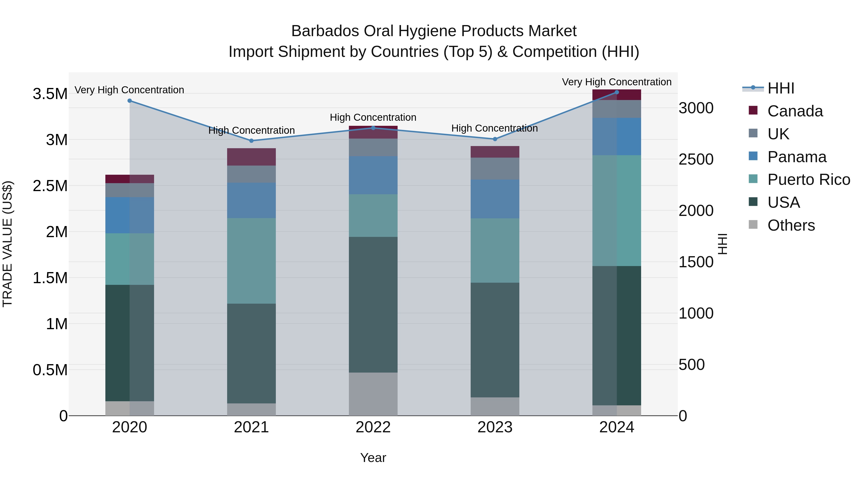The height and width of the screenshot is (488, 868).
Task: Select the USA segment in the 2022 bar
Action: tap(373, 305)
